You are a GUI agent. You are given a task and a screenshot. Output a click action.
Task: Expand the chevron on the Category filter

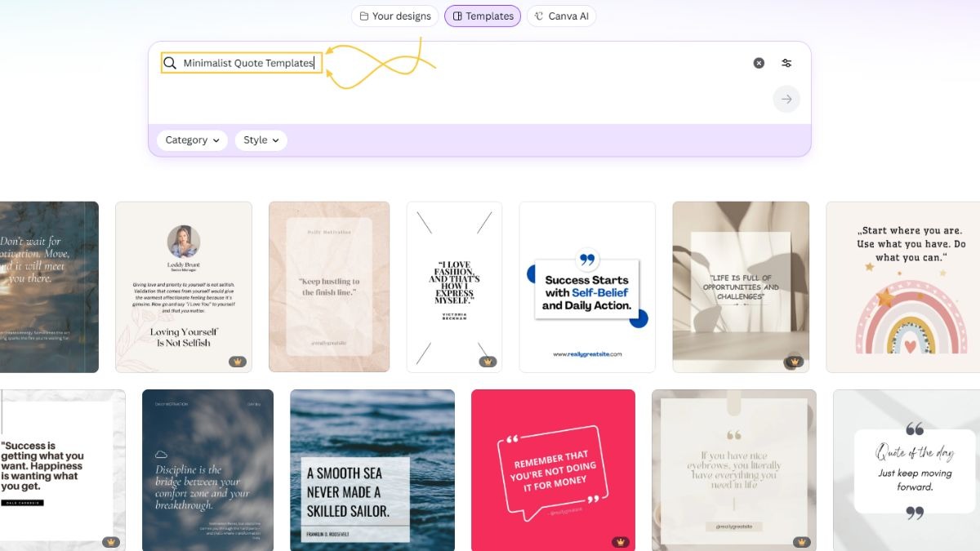[218, 140]
